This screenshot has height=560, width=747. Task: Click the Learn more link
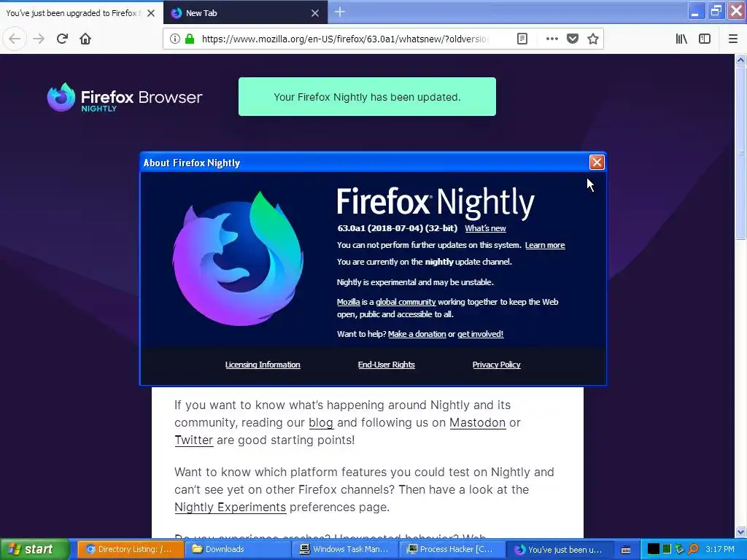(x=544, y=245)
